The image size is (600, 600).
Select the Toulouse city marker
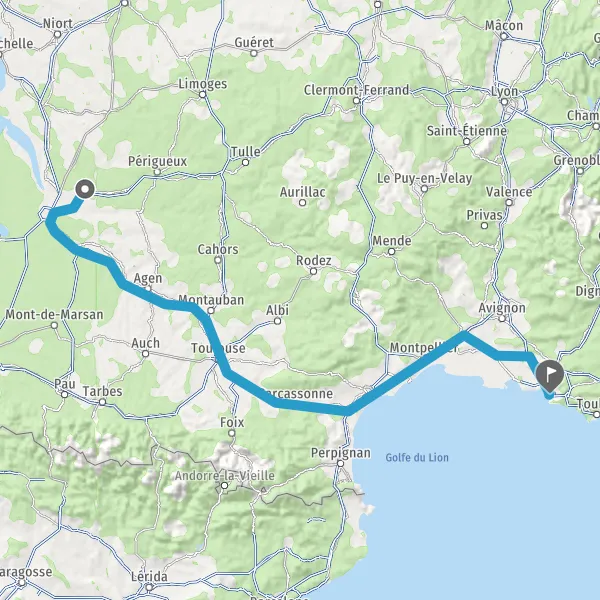[217, 359]
